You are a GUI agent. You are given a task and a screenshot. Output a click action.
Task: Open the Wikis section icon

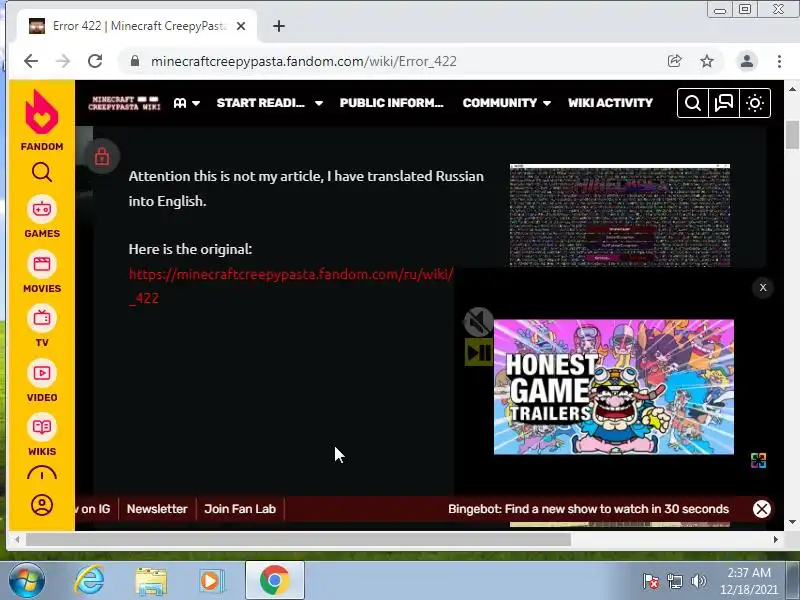coord(42,428)
